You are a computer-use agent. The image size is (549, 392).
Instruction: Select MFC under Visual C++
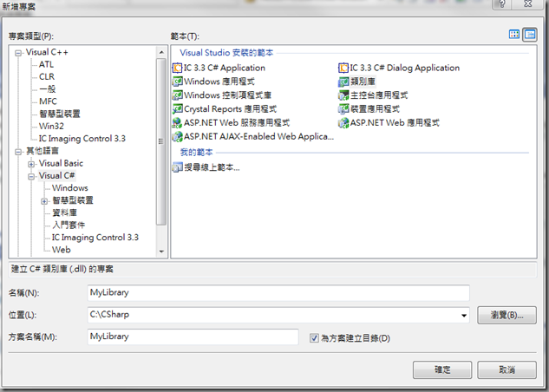click(x=48, y=101)
